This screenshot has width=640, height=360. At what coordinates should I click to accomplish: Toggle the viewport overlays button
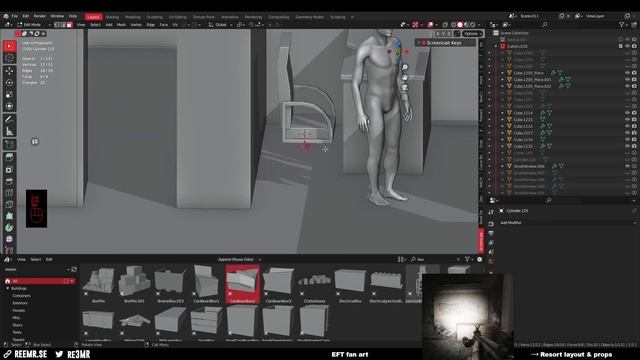click(430, 25)
